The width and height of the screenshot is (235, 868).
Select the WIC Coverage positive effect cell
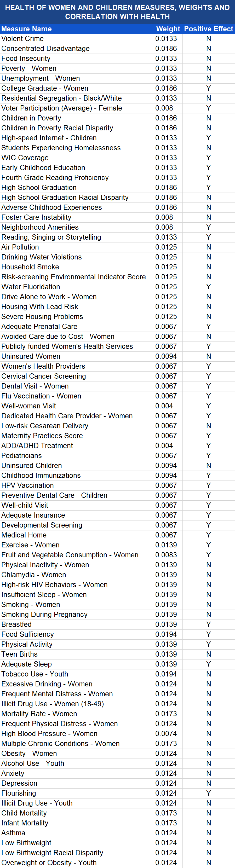point(209,158)
